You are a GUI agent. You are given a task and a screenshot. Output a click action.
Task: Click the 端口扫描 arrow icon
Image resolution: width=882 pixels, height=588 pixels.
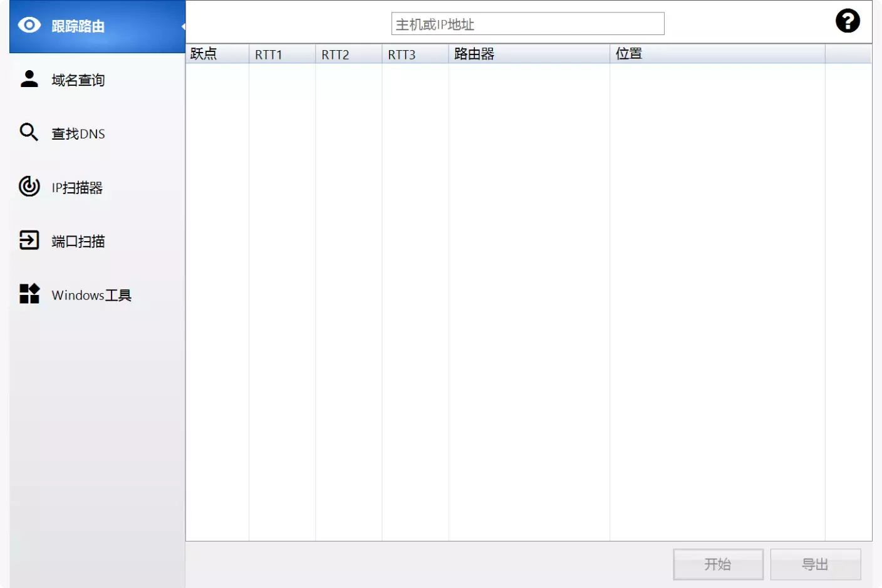click(x=29, y=240)
